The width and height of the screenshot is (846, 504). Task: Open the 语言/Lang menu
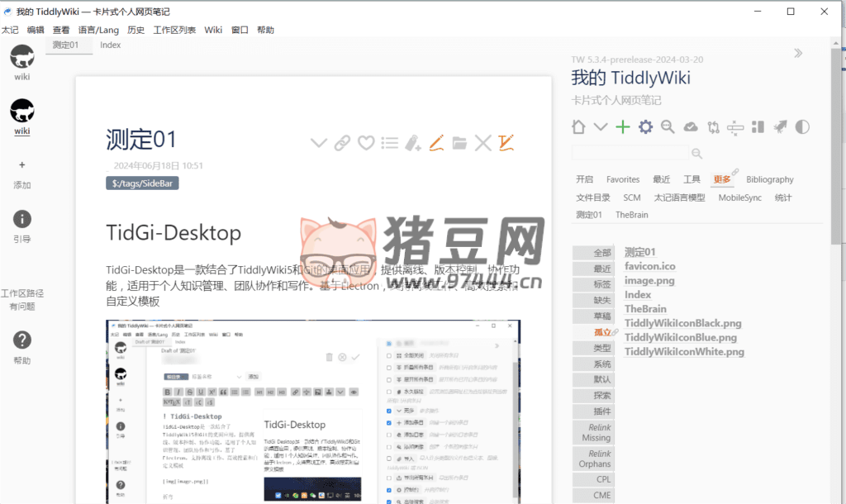[x=98, y=30]
